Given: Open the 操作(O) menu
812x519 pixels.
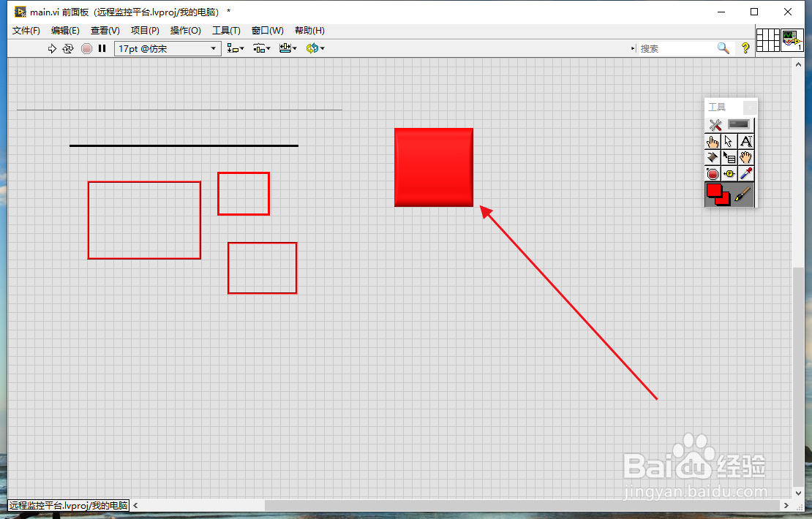Looking at the screenshot, I should (x=185, y=31).
